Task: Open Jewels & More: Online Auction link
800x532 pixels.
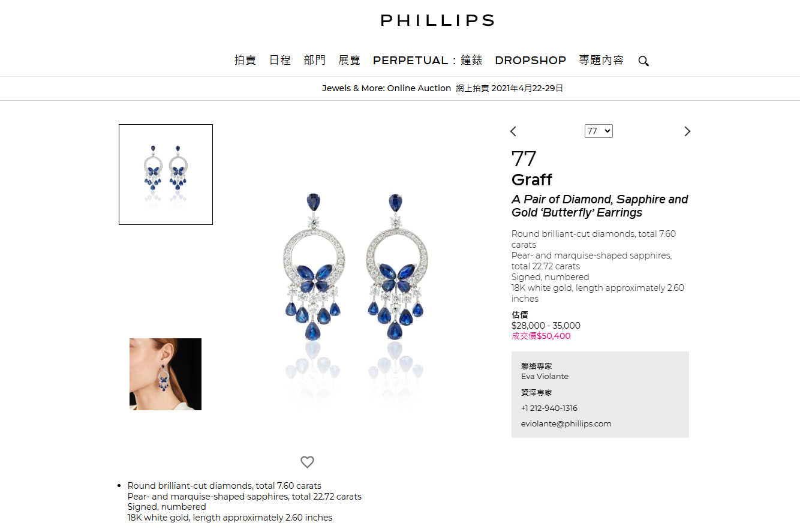Action: [x=386, y=88]
